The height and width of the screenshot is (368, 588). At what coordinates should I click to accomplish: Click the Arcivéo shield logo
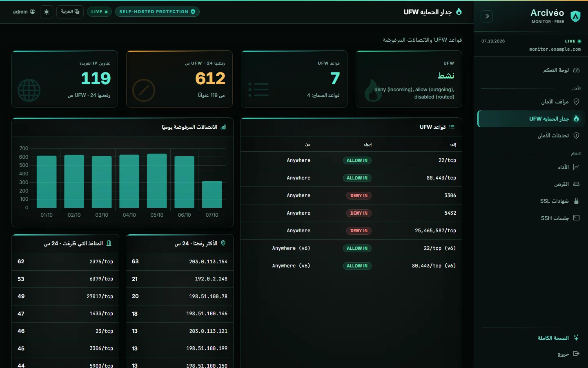click(575, 16)
